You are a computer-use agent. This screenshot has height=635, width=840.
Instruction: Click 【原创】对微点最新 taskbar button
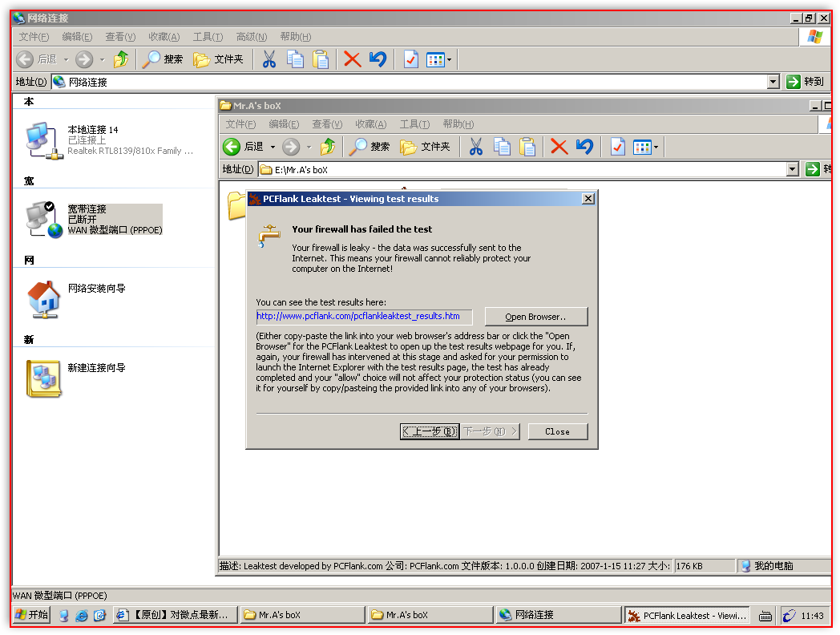click(176, 615)
